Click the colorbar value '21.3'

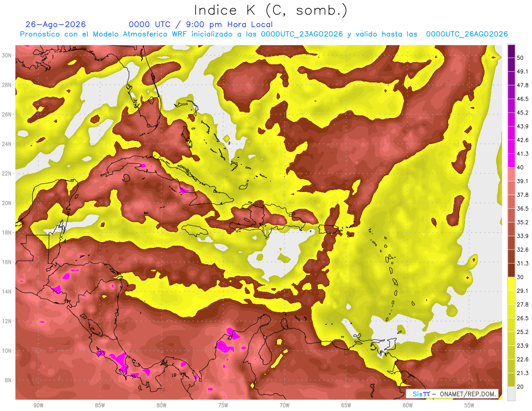[x=523, y=373]
